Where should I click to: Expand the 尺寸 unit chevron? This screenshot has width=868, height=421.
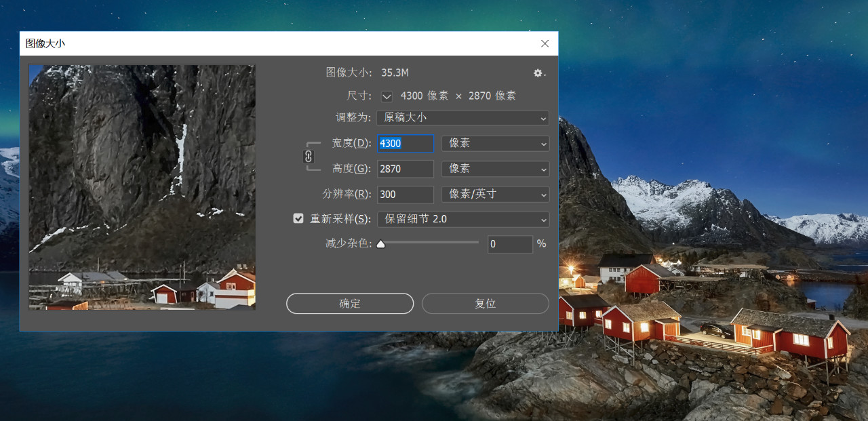[387, 96]
